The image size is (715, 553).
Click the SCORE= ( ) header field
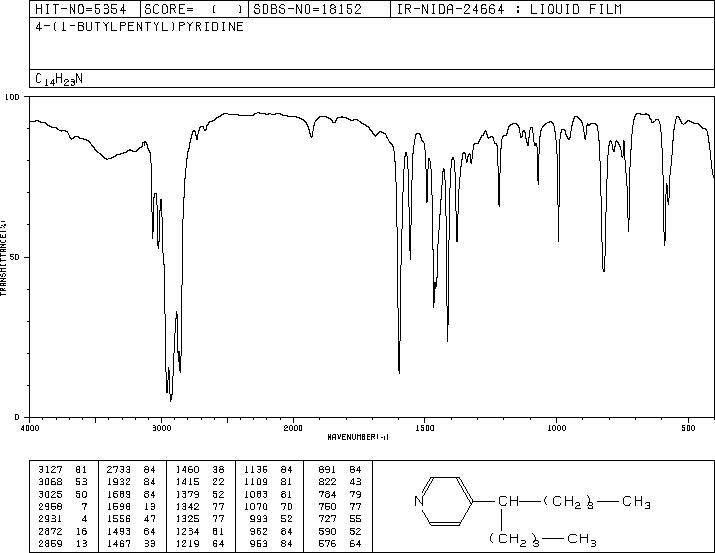click(x=194, y=9)
